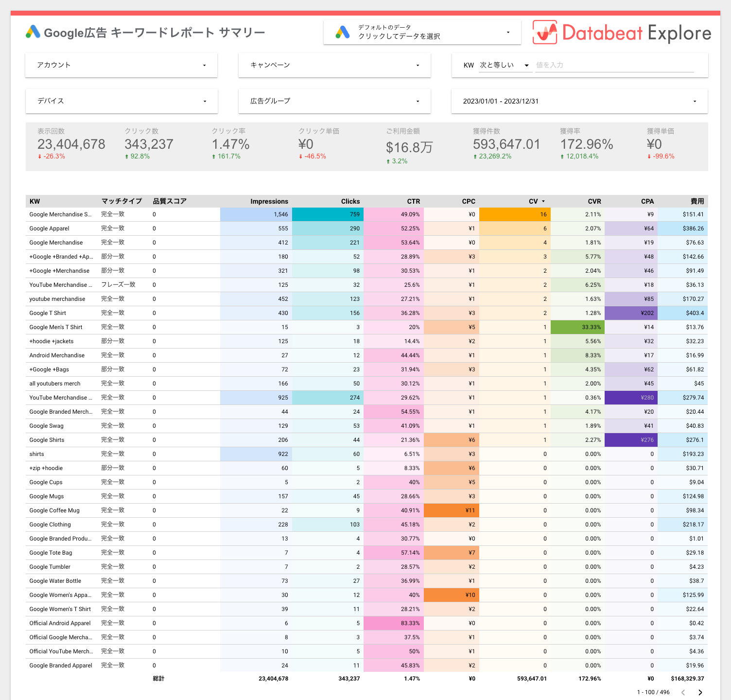Sort table by Clicks column header

pos(350,201)
